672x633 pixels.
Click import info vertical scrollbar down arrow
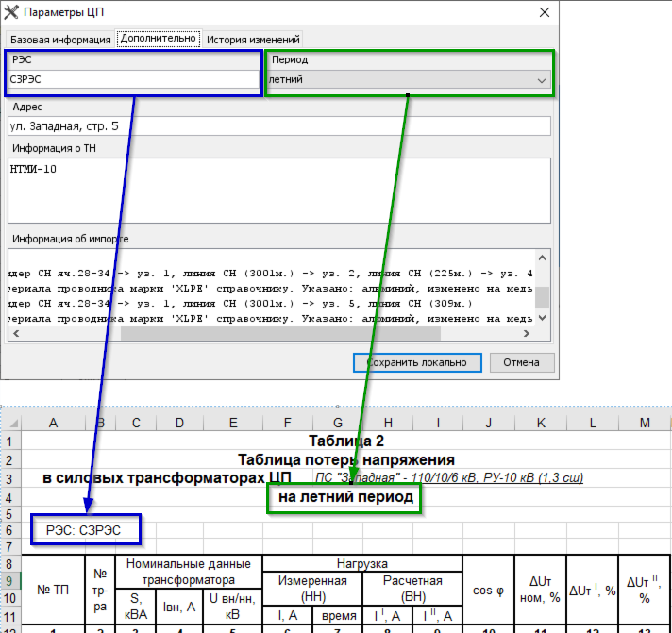pyautogui.click(x=542, y=318)
